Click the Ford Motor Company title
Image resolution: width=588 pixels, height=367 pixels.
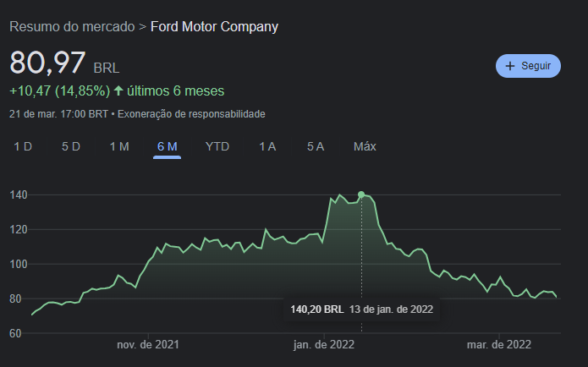click(214, 26)
